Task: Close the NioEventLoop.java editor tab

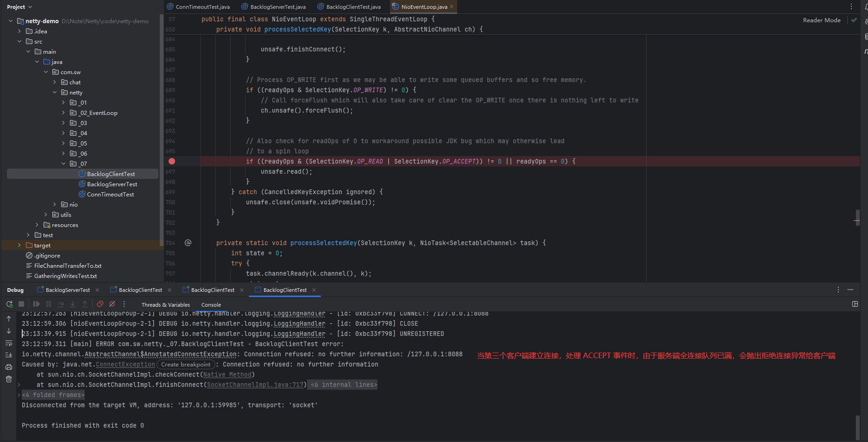Action: [x=452, y=6]
